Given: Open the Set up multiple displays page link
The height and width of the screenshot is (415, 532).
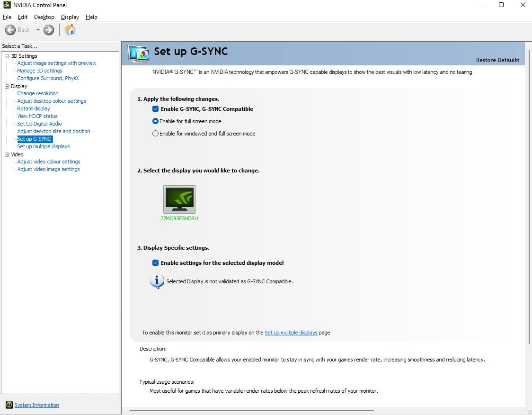Looking at the screenshot, I should (x=291, y=333).
